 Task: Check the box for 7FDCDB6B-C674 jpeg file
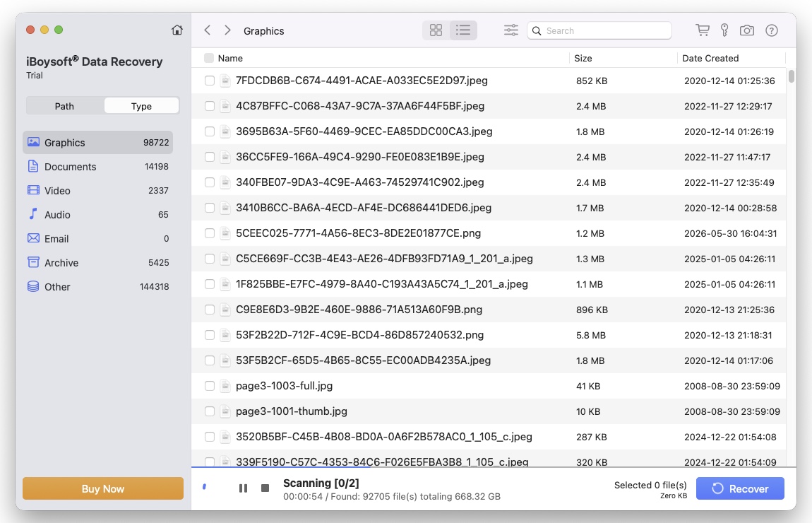[209, 81]
